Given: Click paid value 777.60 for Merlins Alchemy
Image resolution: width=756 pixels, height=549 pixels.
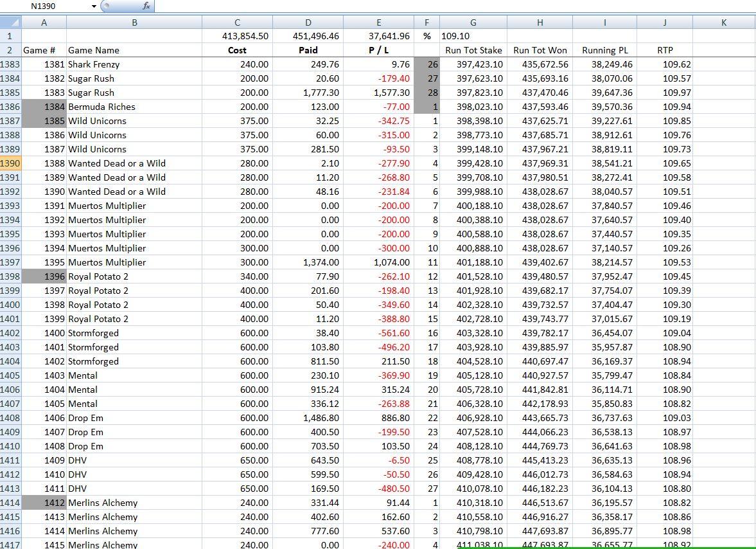Looking at the screenshot, I should [308, 531].
